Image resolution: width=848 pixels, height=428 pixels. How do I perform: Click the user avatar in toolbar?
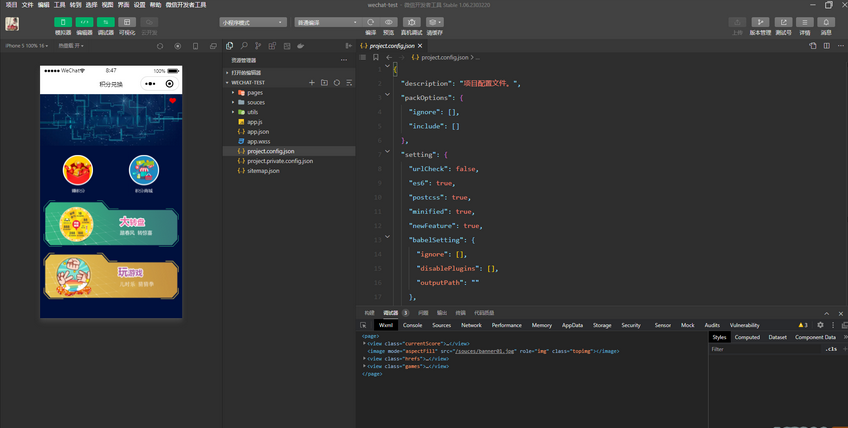pos(12,24)
